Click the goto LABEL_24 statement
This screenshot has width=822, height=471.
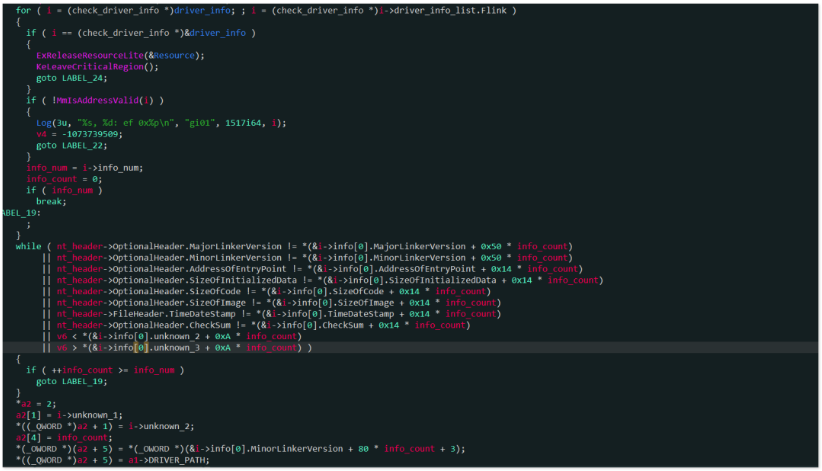click(60, 77)
